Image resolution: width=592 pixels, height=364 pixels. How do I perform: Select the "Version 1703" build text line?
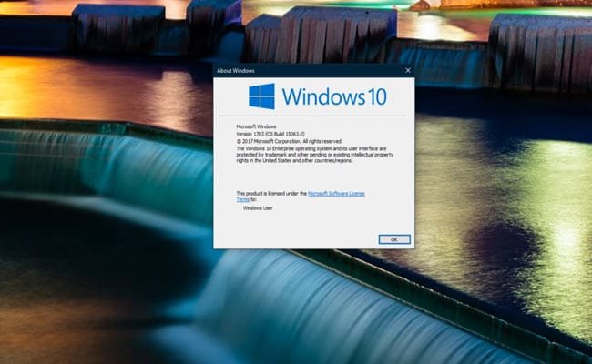pyautogui.click(x=270, y=134)
